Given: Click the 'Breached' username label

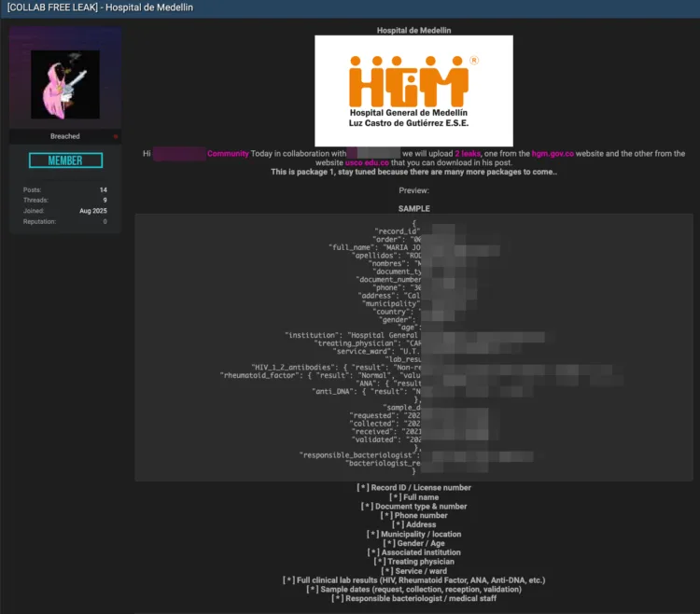Looking at the screenshot, I should 65,136.
